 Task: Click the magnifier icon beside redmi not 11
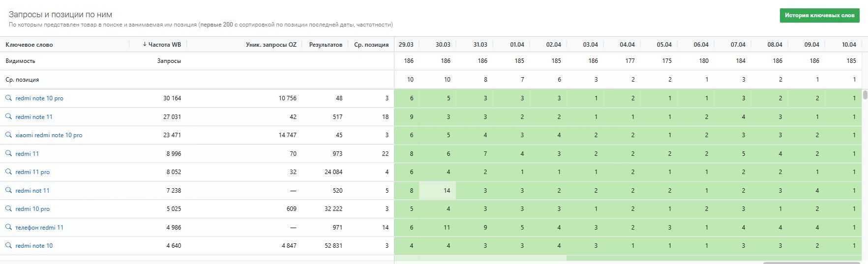pyautogui.click(x=8, y=190)
